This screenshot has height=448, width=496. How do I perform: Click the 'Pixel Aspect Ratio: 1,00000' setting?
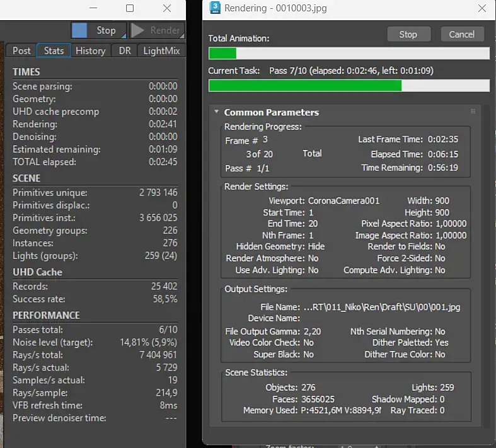click(414, 224)
